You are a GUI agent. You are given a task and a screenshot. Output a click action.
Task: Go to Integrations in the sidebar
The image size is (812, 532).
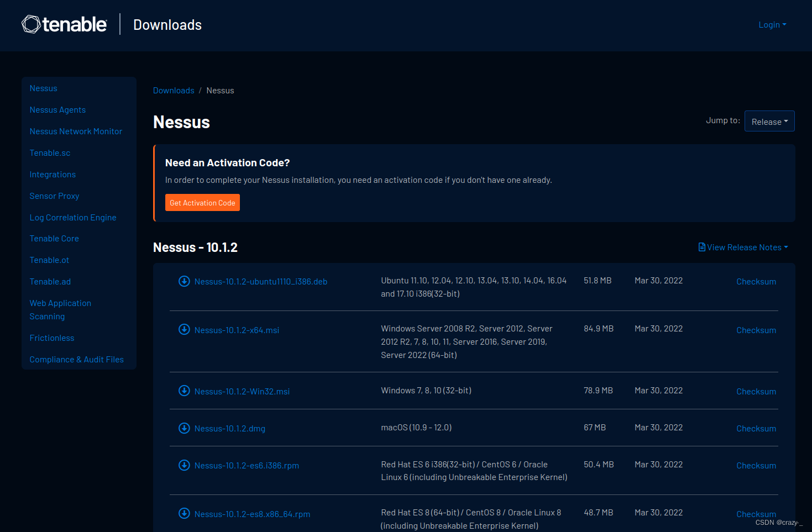(53, 175)
